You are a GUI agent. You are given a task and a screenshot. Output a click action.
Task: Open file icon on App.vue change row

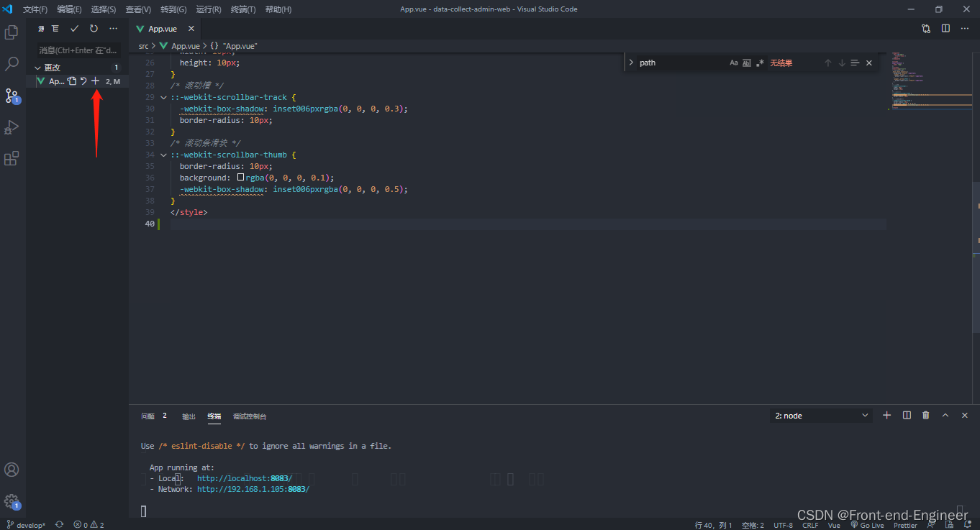72,81
